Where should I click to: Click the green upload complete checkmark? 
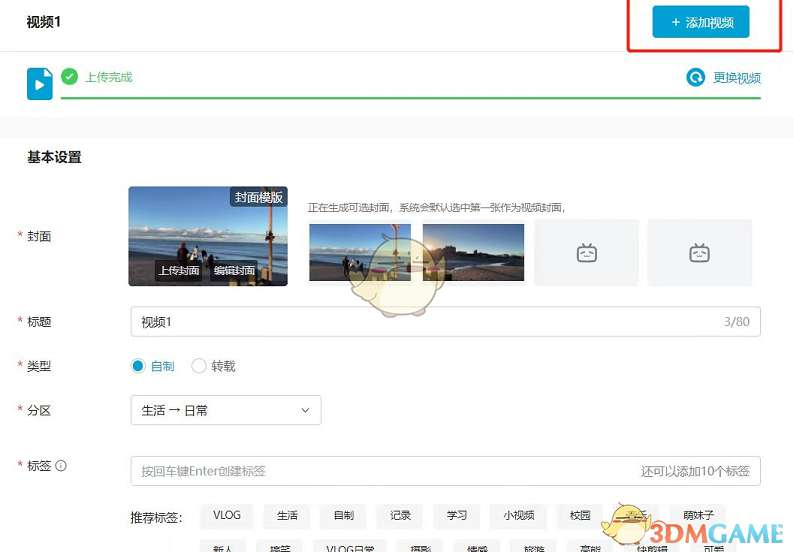point(69,77)
